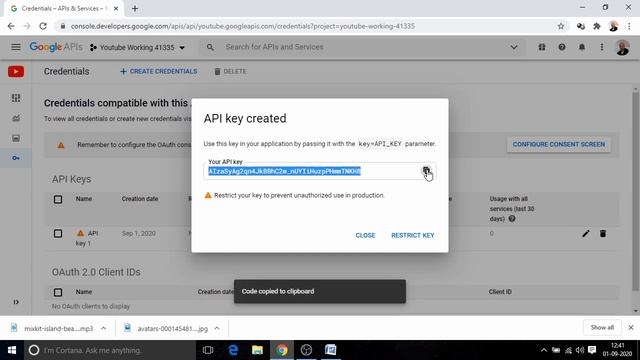Toggle select-all checkbox in API Keys header
The width and height of the screenshot is (640, 360).
(x=58, y=199)
